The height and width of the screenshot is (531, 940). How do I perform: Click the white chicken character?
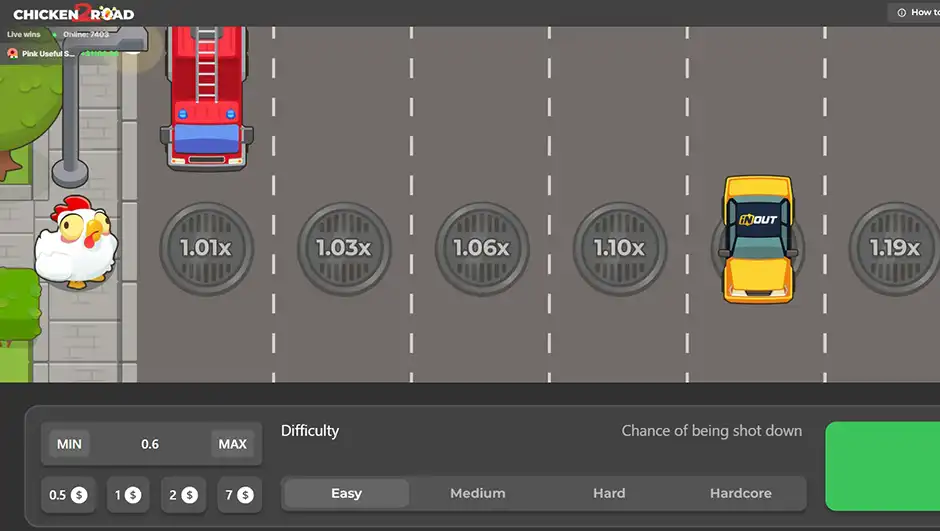(x=76, y=242)
